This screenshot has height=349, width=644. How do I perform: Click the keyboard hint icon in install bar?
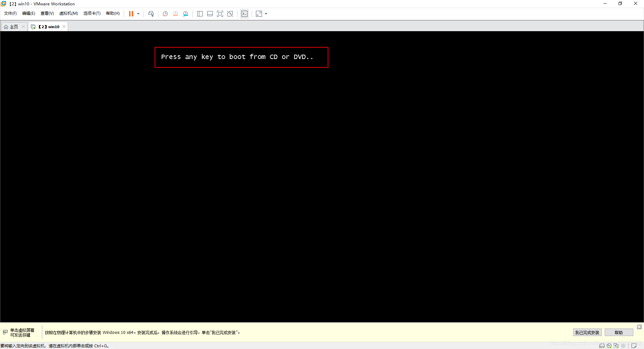click(x=5, y=332)
